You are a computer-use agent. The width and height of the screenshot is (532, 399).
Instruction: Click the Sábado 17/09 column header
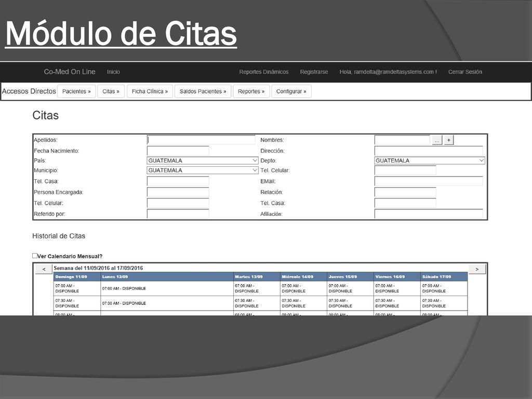coord(444,277)
